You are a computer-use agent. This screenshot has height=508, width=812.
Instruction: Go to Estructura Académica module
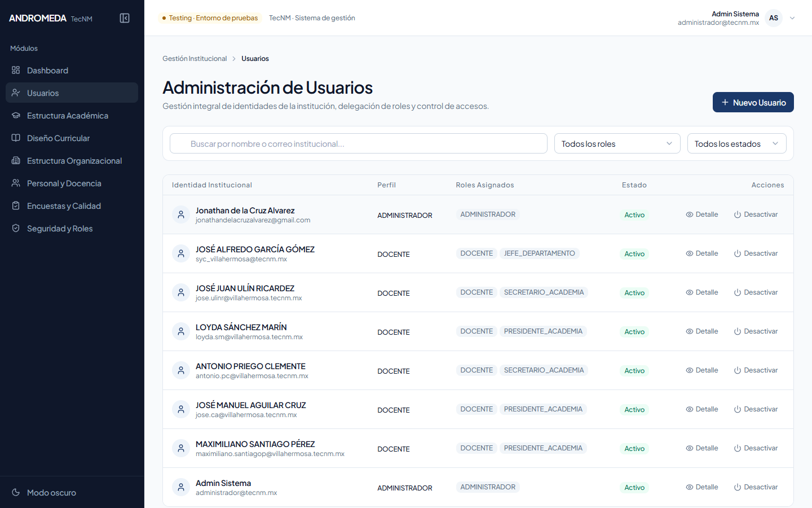72,115
